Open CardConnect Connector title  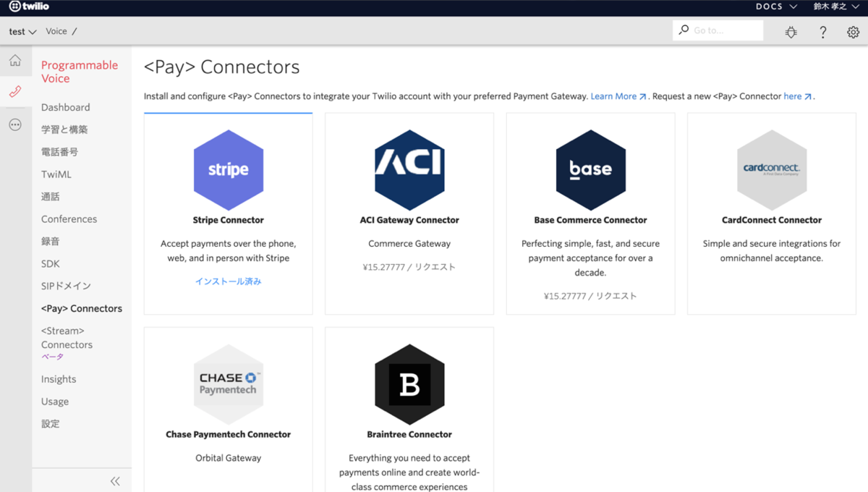(772, 220)
